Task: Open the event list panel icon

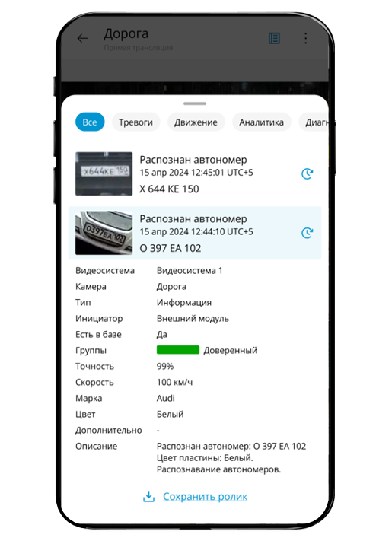Action: pyautogui.click(x=274, y=38)
